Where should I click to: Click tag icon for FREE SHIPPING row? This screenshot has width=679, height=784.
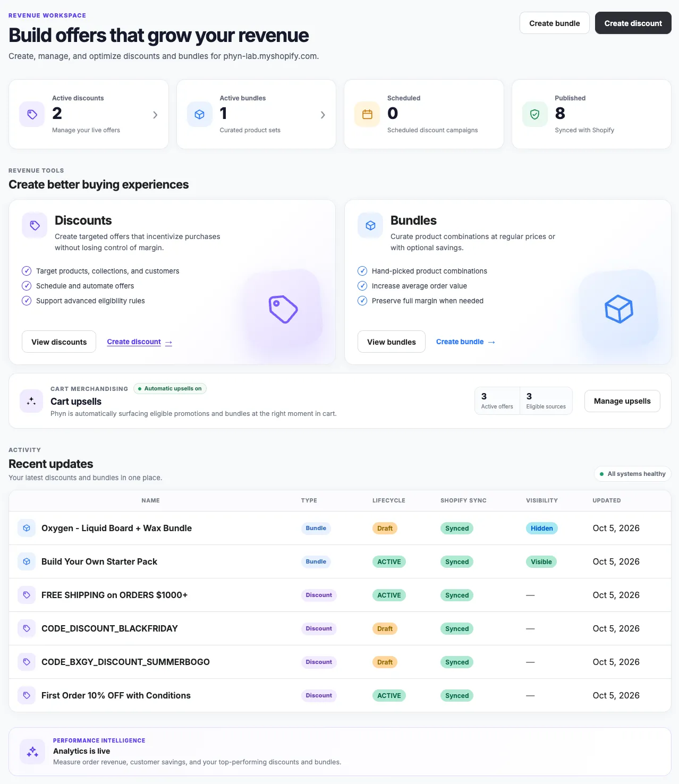(x=27, y=595)
